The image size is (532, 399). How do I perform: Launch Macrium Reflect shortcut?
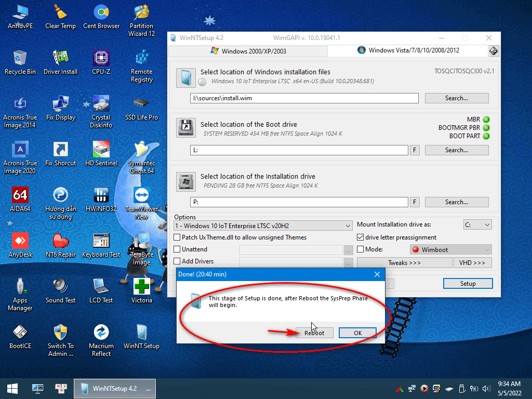101,341
